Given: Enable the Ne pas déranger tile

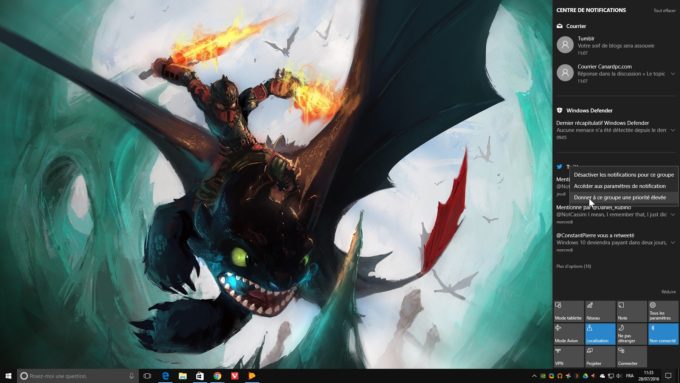Looking at the screenshot, I should click(631, 334).
